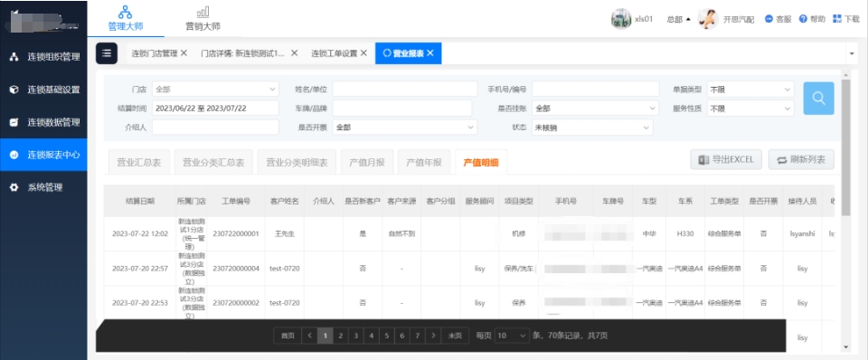This screenshot has height=360, width=868.
Task: Jump to 末页 last page
Action: (x=455, y=336)
